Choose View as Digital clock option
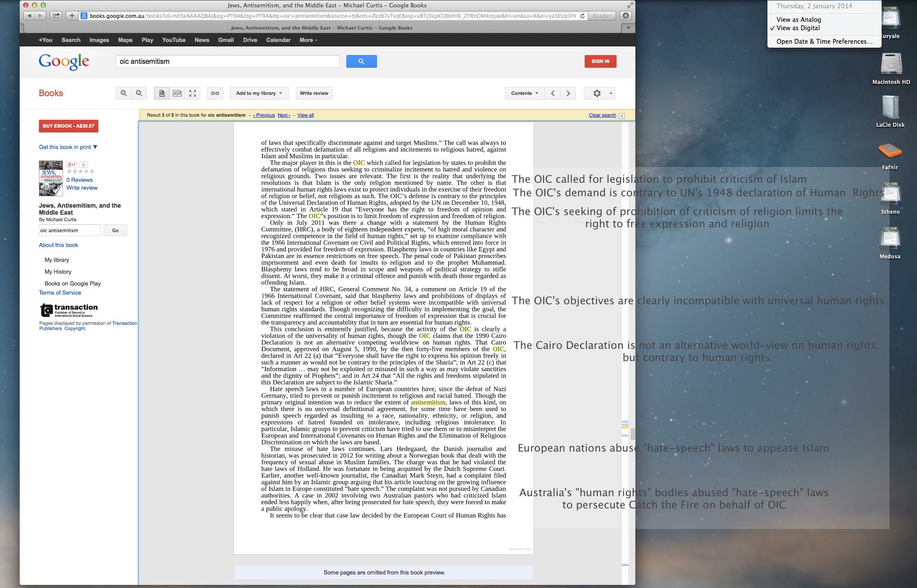The image size is (917, 588). pyautogui.click(x=824, y=28)
